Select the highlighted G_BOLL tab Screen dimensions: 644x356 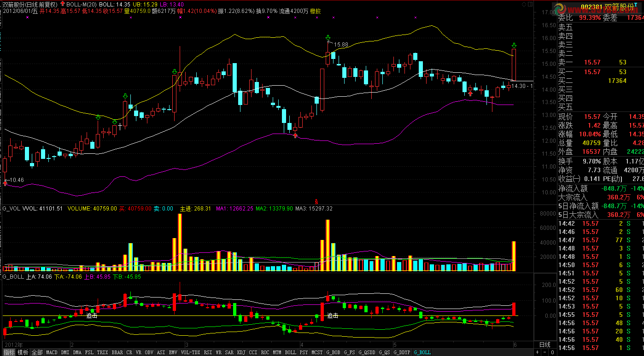tap(422, 352)
